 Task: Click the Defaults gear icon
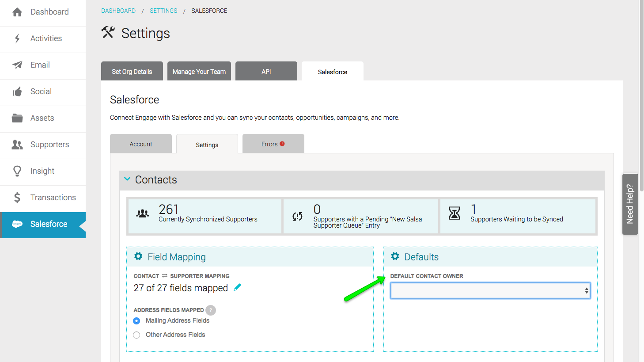pos(395,256)
